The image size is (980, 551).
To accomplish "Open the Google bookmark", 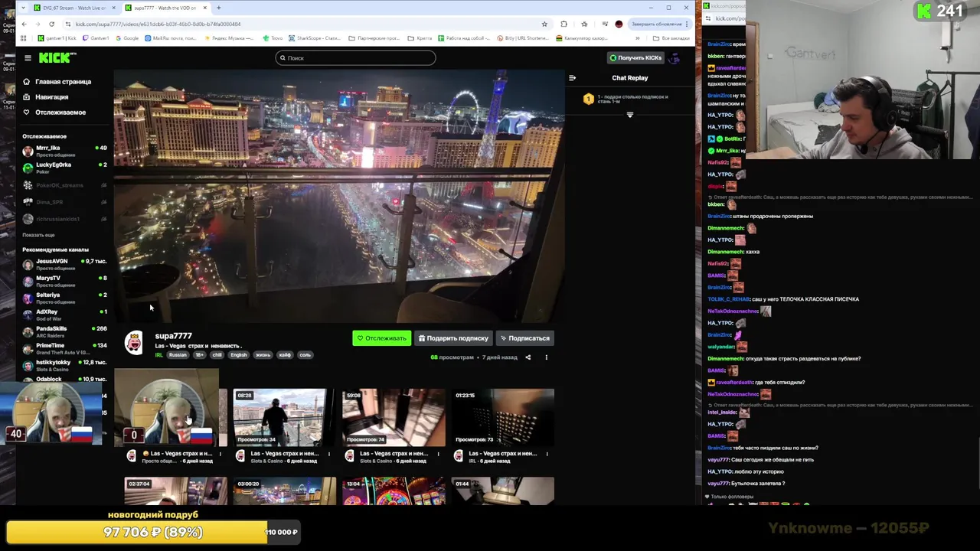I will [x=127, y=38].
